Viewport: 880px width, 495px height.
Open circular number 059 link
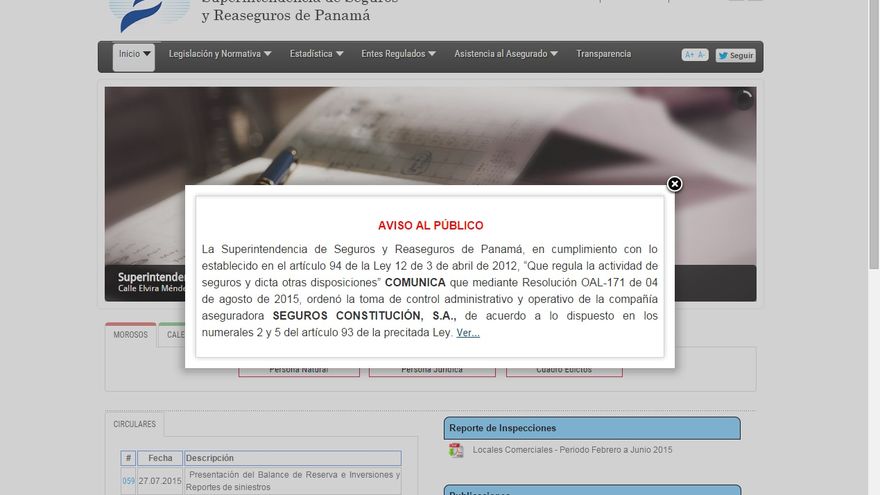[x=128, y=481]
